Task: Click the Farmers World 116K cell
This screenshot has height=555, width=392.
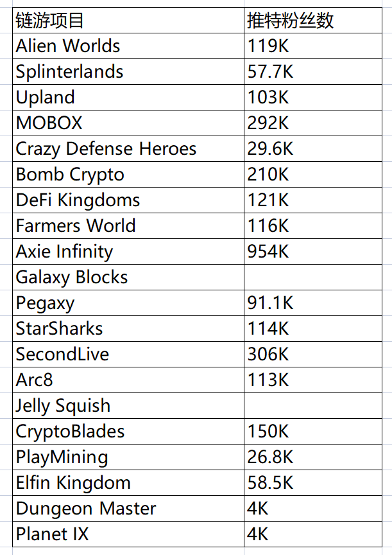Action: (x=313, y=226)
